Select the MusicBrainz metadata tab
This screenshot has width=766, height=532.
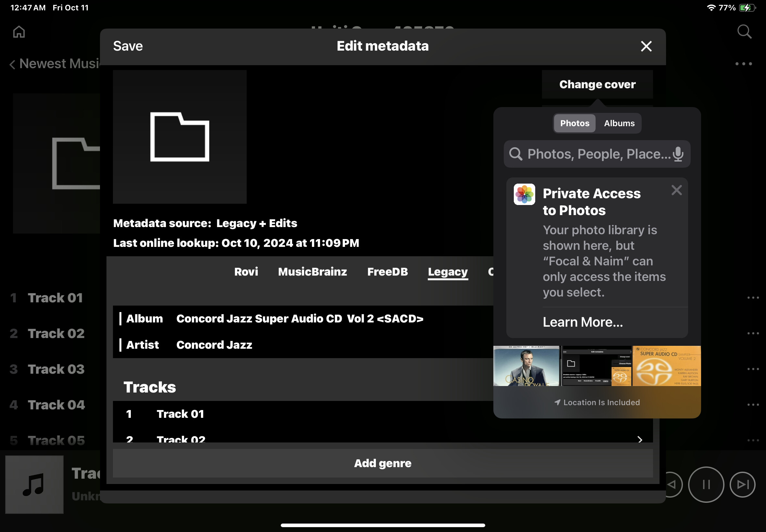(x=312, y=272)
